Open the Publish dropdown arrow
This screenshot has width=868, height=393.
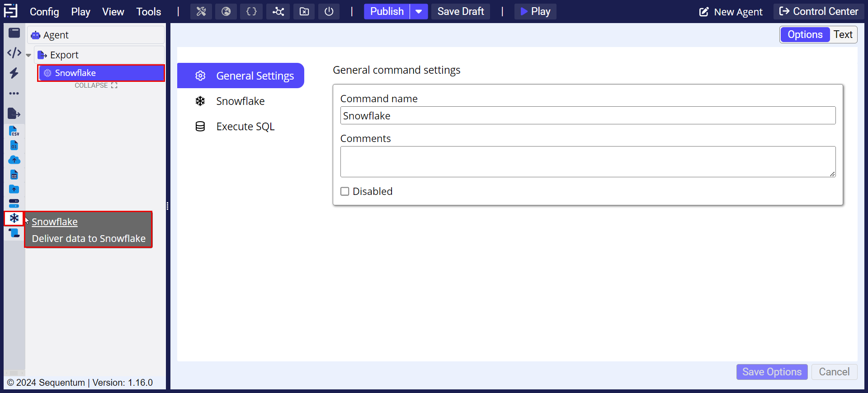419,12
